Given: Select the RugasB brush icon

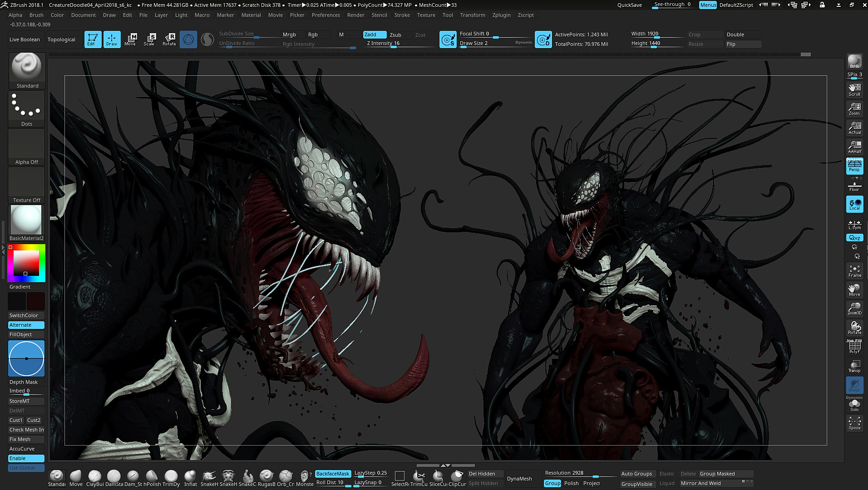Looking at the screenshot, I should click(266, 478).
